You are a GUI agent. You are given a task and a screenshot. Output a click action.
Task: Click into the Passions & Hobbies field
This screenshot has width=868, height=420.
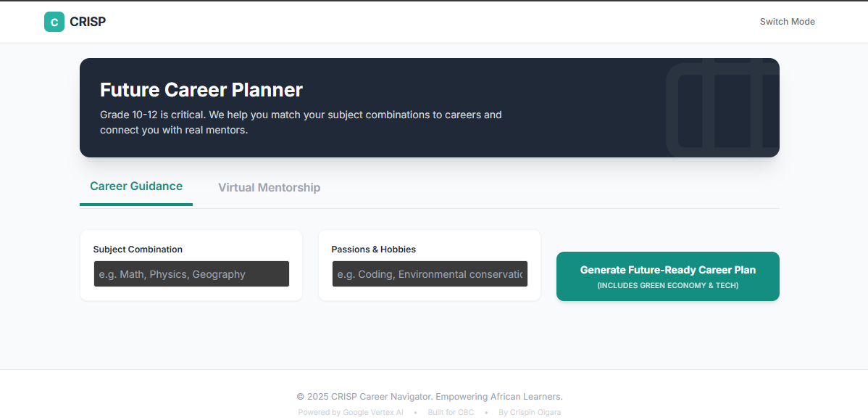(x=430, y=274)
